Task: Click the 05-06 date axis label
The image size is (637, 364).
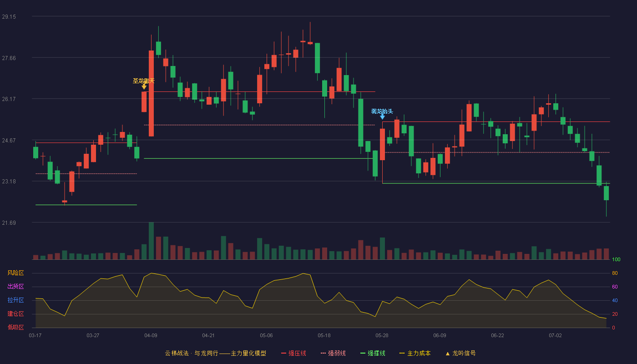Action: [266, 335]
